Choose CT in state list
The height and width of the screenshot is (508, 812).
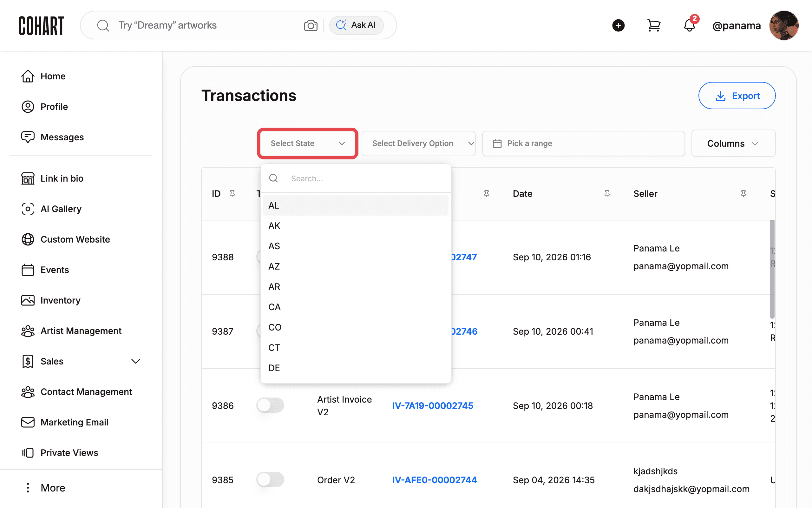click(x=356, y=348)
